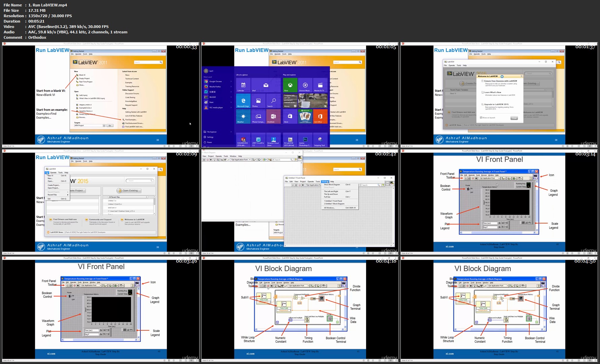Image resolution: width=600 pixels, height=364 pixels.
Task: Expand the Recent Files submenu entry
Action: [58, 195]
